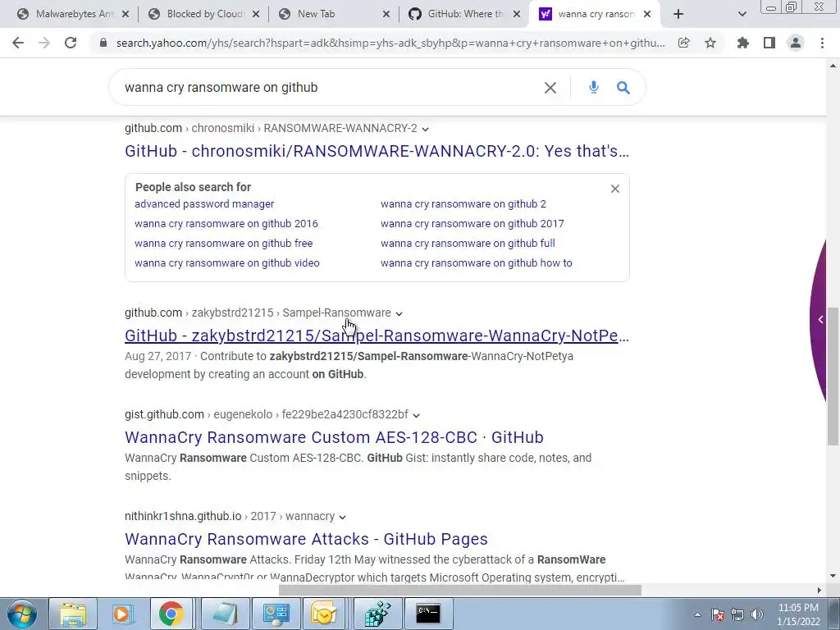Open Windows Explorer from the taskbar

click(73, 614)
